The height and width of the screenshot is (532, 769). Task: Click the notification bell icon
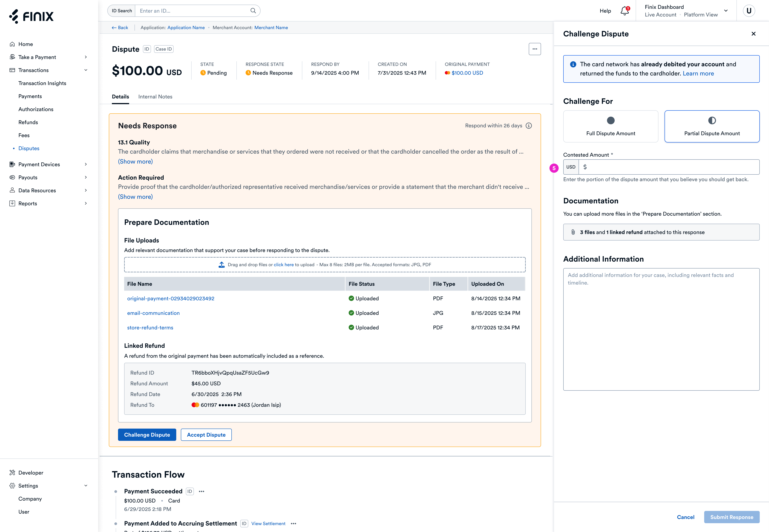(624, 11)
